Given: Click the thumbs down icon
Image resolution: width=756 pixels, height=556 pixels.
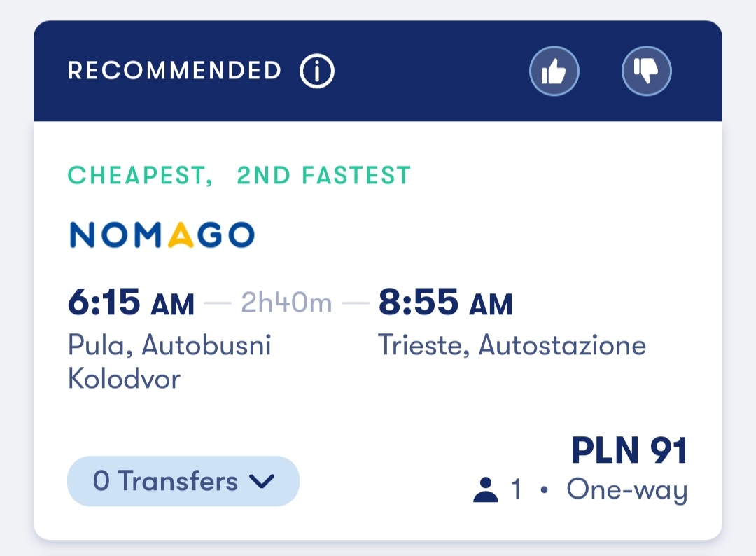Looking at the screenshot, I should (647, 71).
